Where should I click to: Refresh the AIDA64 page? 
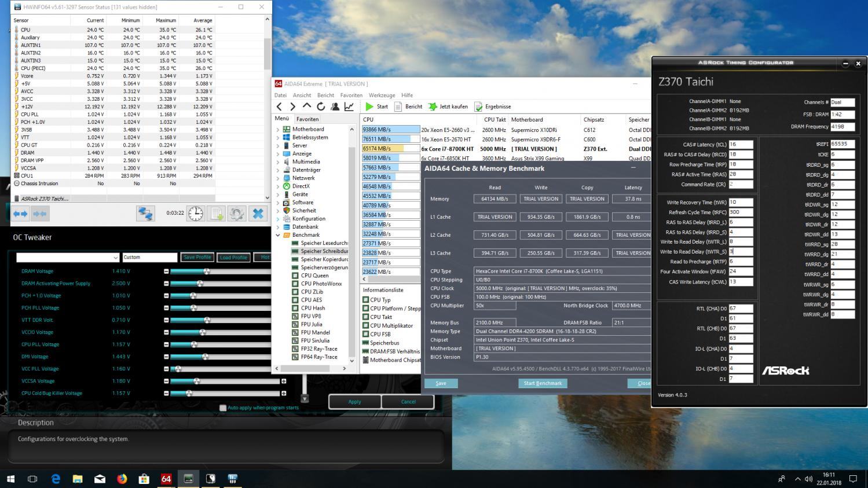tap(321, 107)
